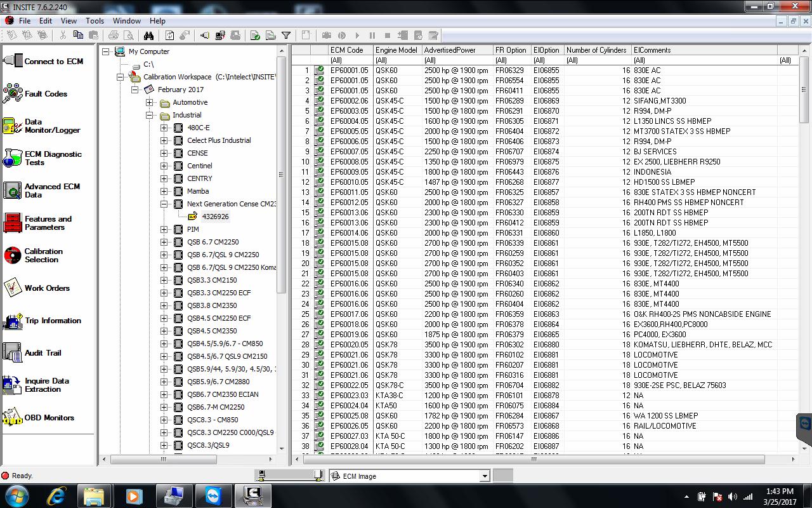
Task: Click the computer ECM toolbar icon
Action: pyautogui.click(x=220, y=36)
